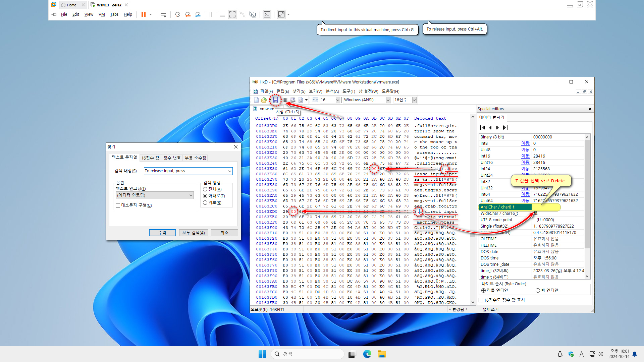644x362 pixels.
Task: Open VMware VM menu
Action: coord(102,14)
